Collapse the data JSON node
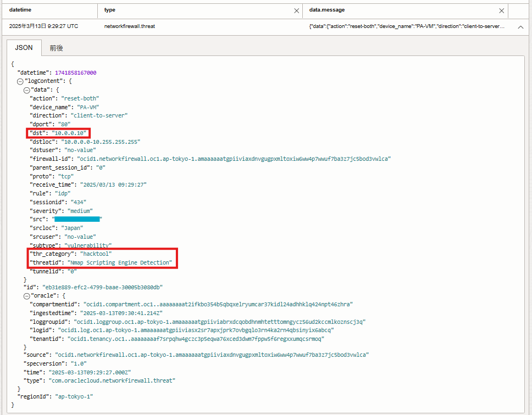The width and height of the screenshot is (532, 415). coord(26,89)
